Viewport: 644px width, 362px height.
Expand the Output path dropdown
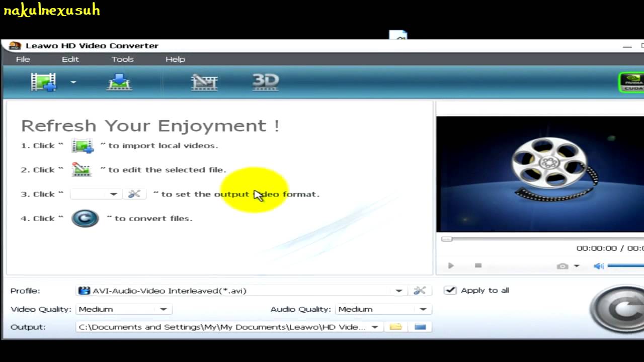point(374,327)
